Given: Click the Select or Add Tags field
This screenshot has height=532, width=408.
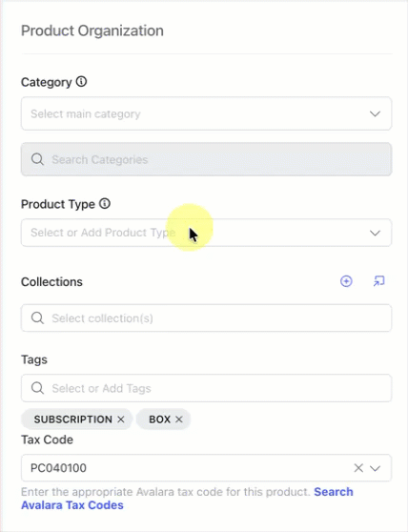Looking at the screenshot, I should point(207,388).
